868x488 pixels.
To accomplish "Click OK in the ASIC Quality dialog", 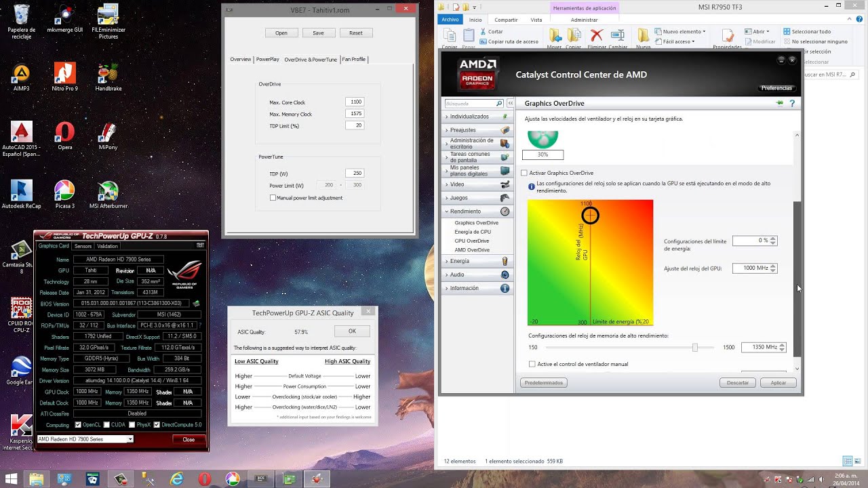I will tap(352, 331).
